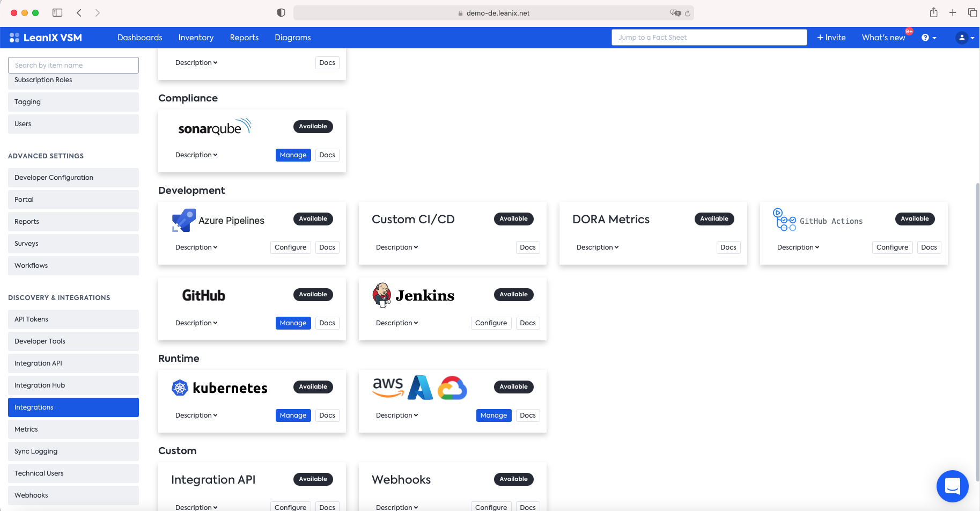Expand GitHub Actions Description
Image resolution: width=980 pixels, height=511 pixels.
[798, 247]
